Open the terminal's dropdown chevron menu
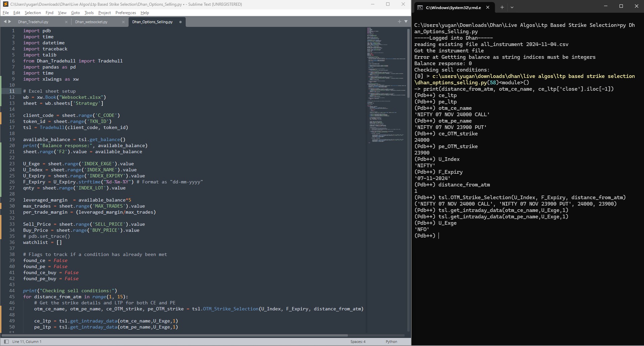644x346 pixels. (x=512, y=7)
